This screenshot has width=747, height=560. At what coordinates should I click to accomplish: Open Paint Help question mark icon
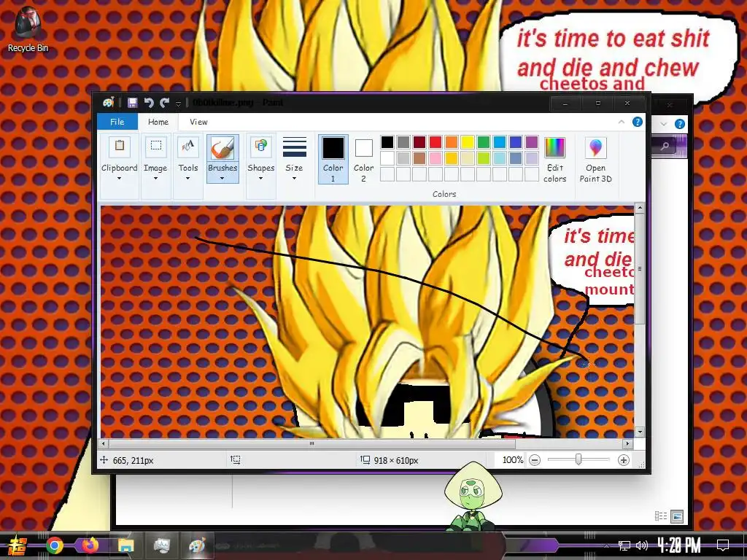[637, 122]
